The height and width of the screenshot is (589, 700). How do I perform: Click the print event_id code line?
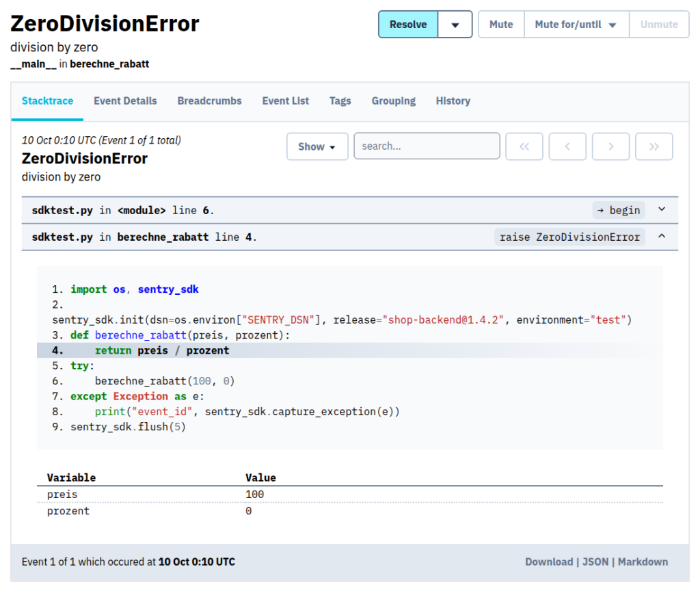(x=226, y=412)
